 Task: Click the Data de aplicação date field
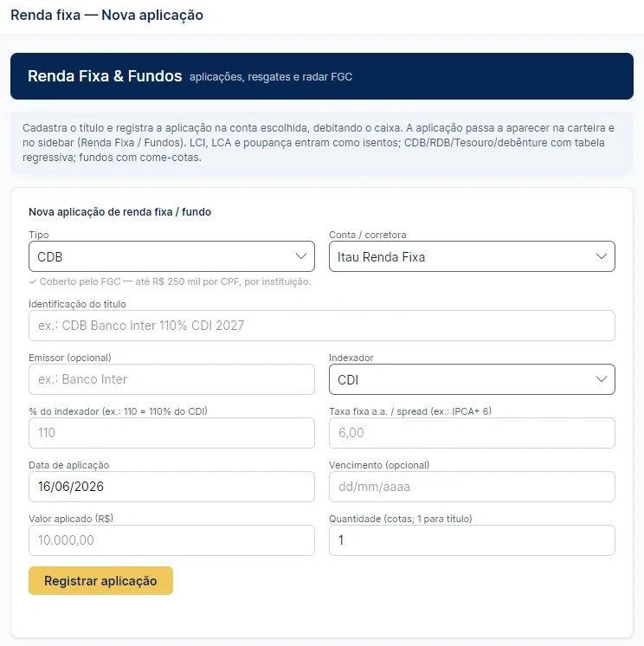[x=171, y=487]
